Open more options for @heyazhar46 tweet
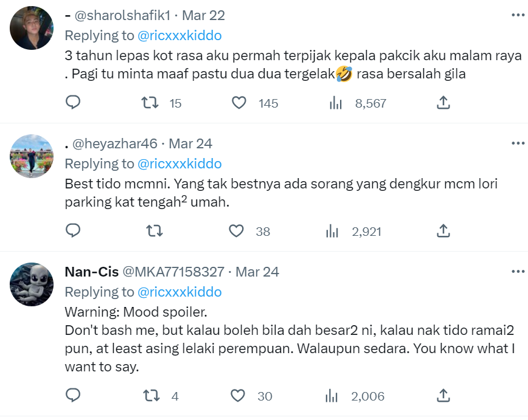 (517, 143)
